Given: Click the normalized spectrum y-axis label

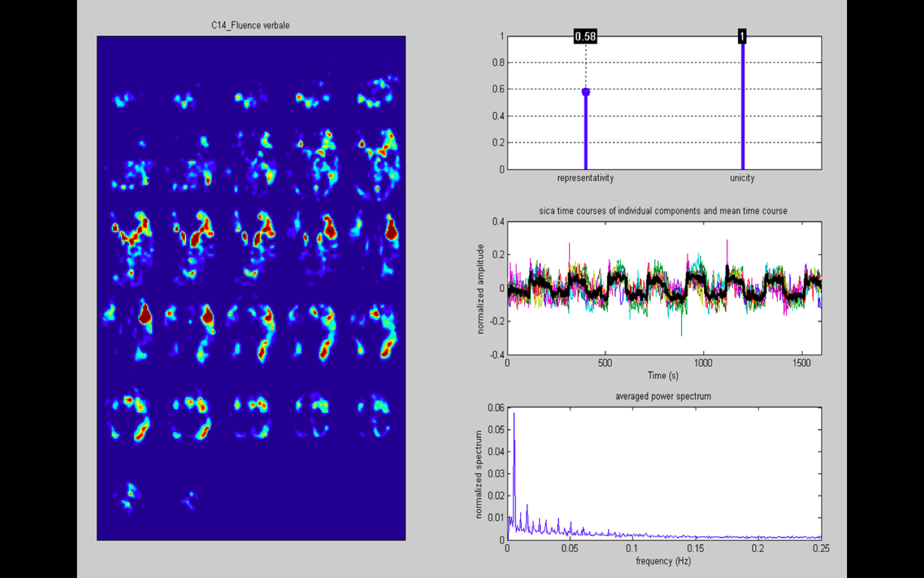Looking at the screenshot, I should click(x=478, y=474).
